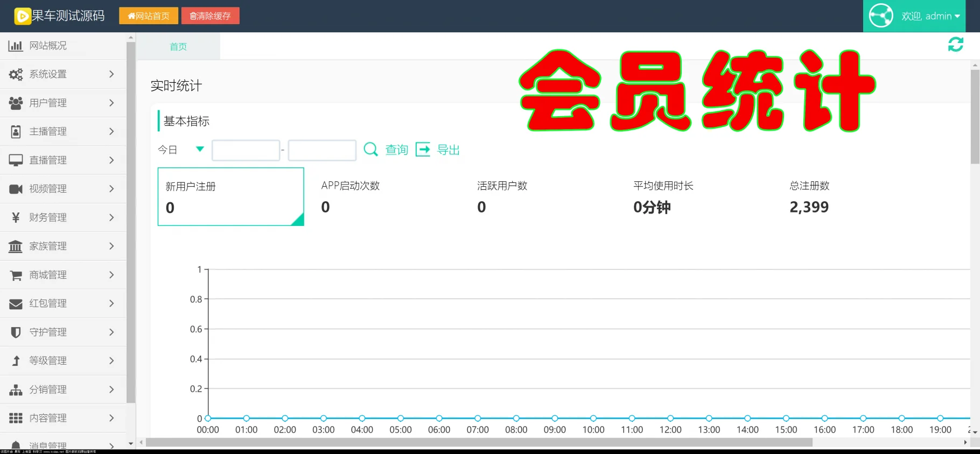Expand 直播管理 with its chevron

click(x=111, y=160)
